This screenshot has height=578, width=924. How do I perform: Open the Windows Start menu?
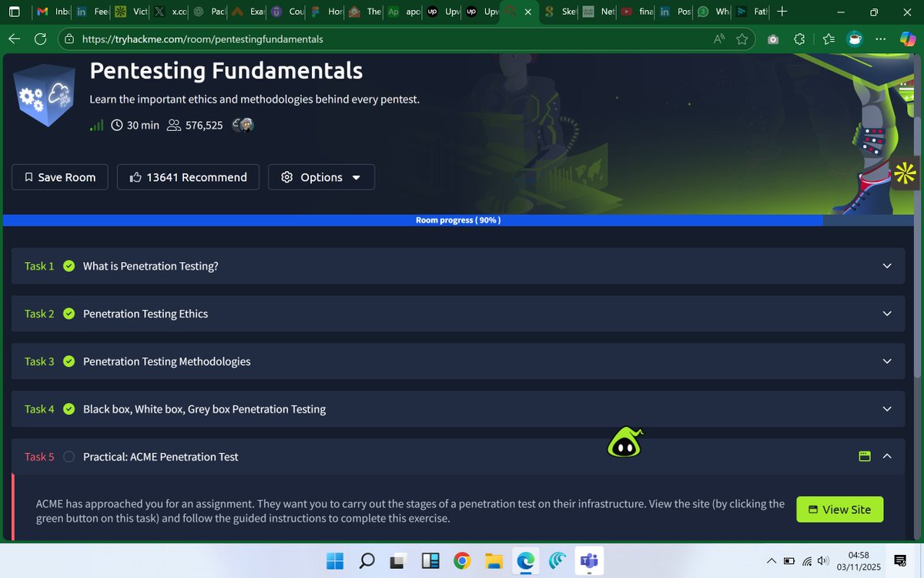point(335,561)
